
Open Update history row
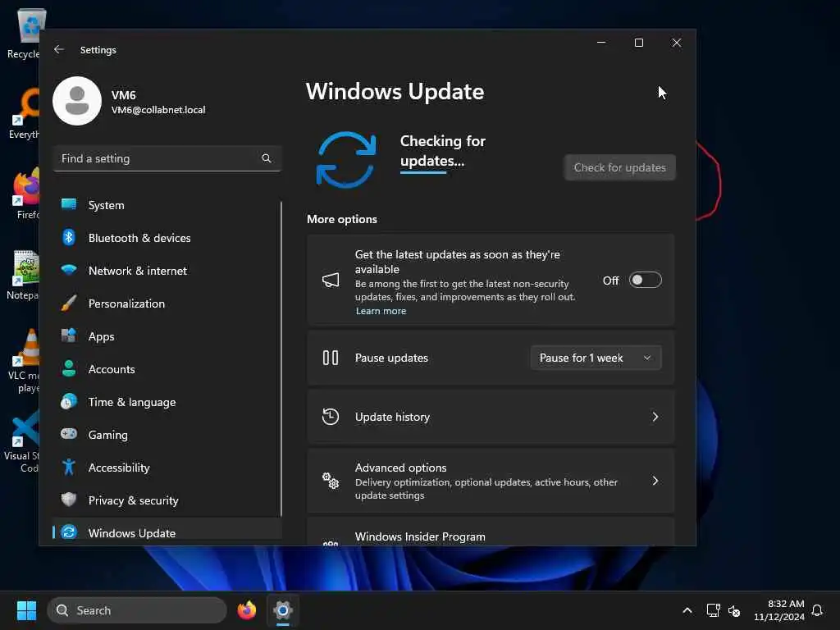click(x=491, y=416)
